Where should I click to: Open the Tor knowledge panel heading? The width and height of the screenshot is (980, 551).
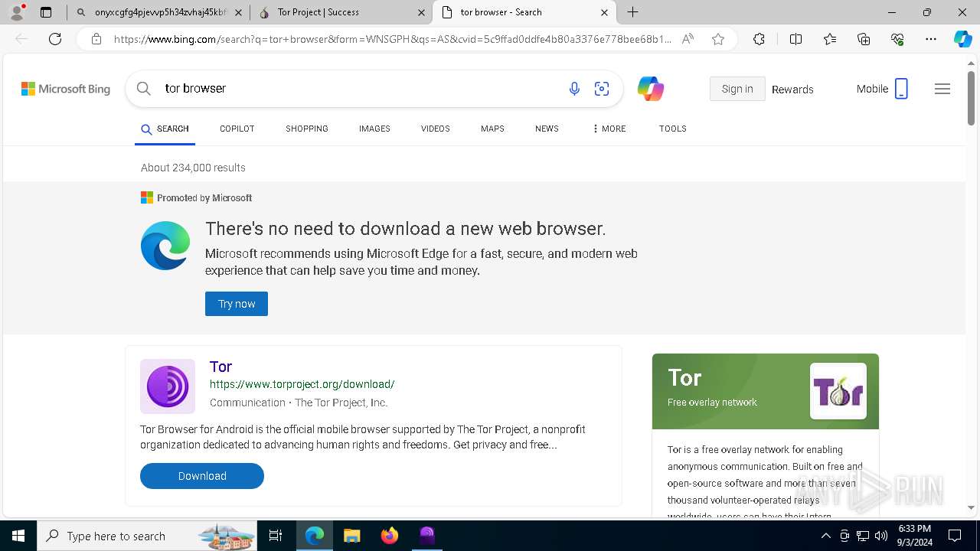tap(684, 378)
